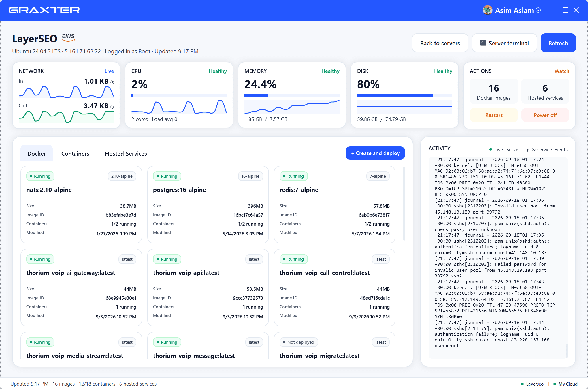
Task: Open the Hosted Services tab
Action: (126, 153)
